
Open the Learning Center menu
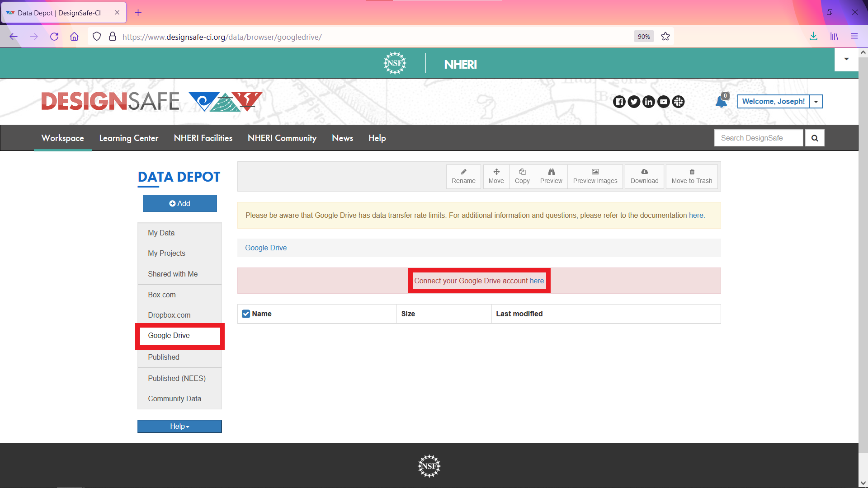(x=129, y=138)
